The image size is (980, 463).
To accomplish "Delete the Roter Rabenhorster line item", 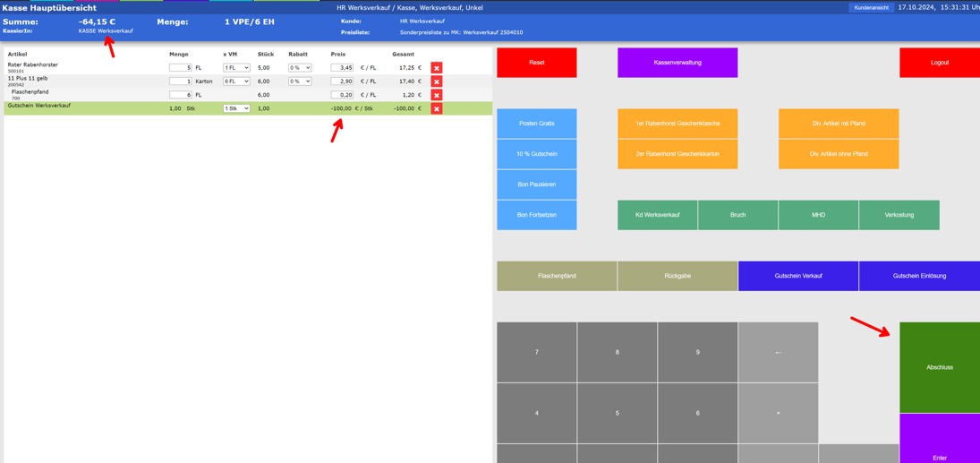I will [x=437, y=68].
